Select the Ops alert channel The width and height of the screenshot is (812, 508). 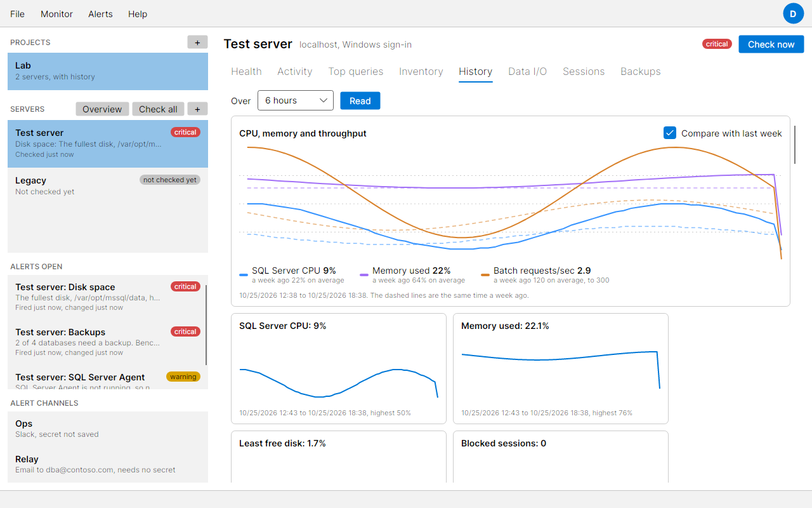click(108, 429)
